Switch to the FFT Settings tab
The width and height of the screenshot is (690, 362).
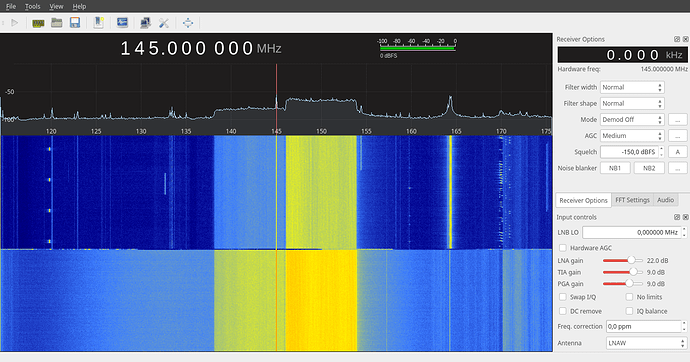click(x=632, y=200)
